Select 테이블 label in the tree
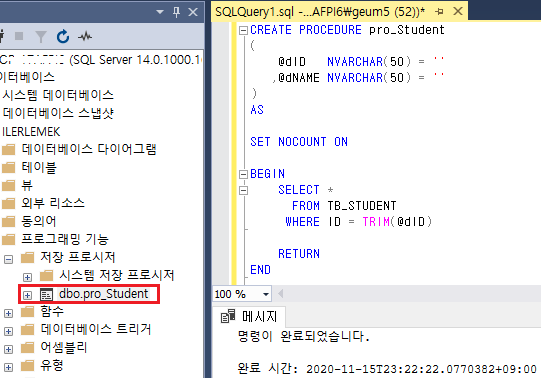This screenshot has width=541, height=378. coord(39,167)
